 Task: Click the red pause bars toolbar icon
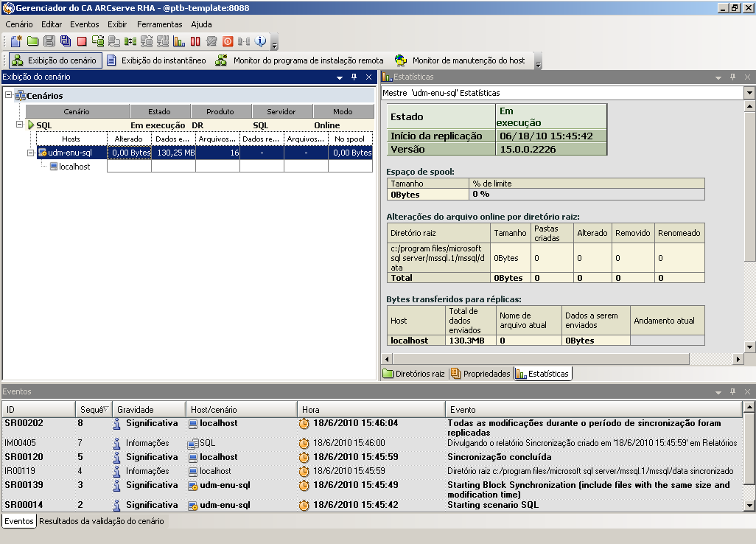[195, 41]
